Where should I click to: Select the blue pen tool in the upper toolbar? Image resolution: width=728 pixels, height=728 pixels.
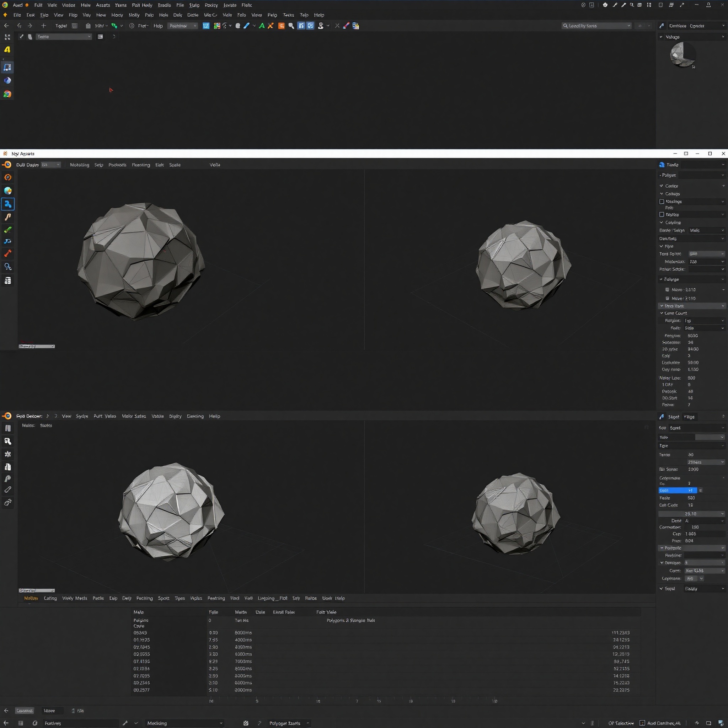[x=246, y=26]
